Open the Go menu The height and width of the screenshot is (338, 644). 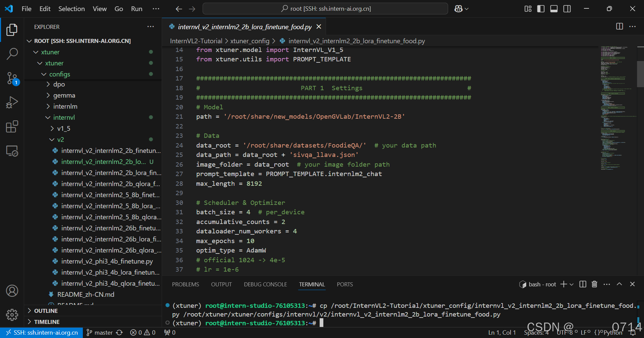[119, 9]
